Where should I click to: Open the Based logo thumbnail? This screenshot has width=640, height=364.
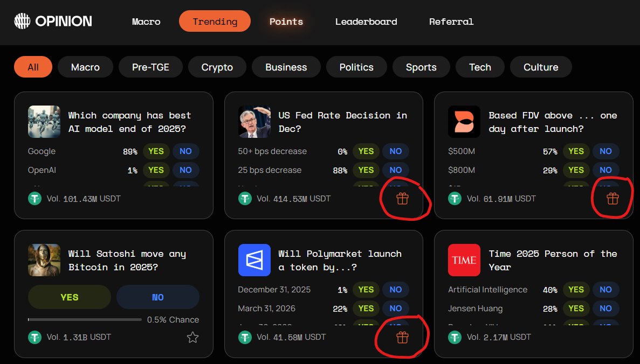(x=464, y=122)
